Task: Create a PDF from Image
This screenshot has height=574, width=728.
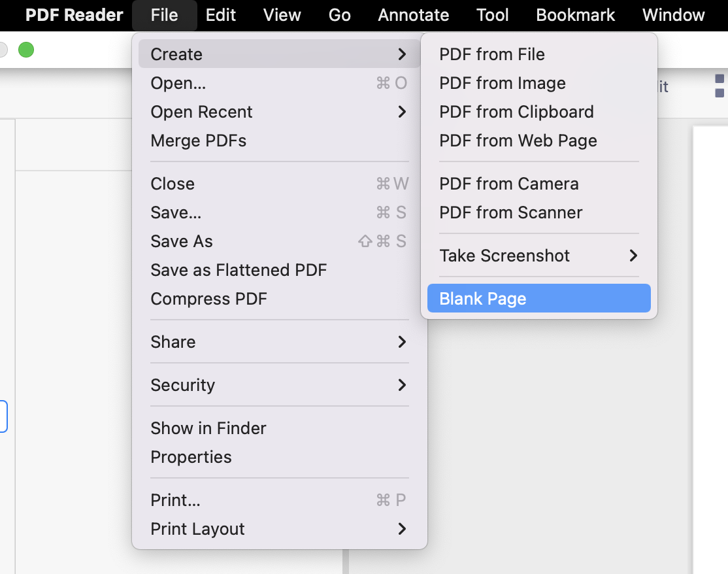Action: [502, 83]
